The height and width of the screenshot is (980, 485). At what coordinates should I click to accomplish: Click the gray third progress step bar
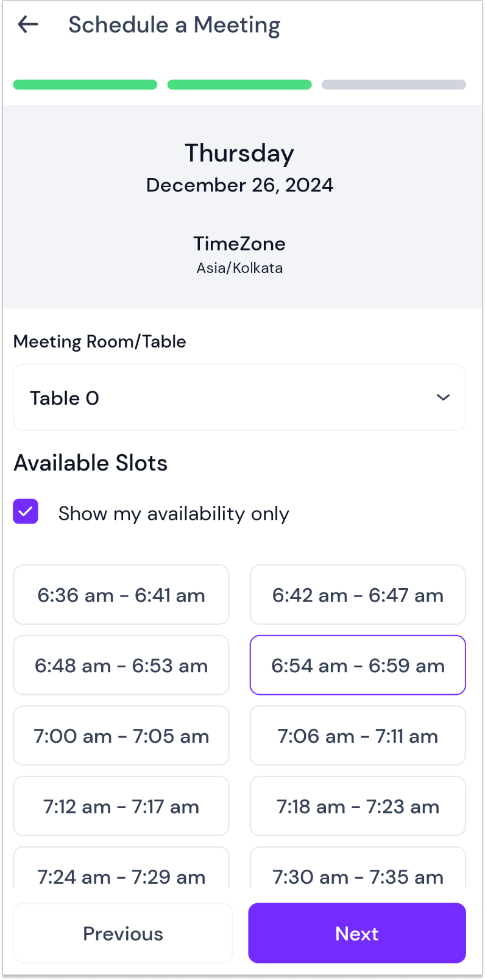pos(394,85)
